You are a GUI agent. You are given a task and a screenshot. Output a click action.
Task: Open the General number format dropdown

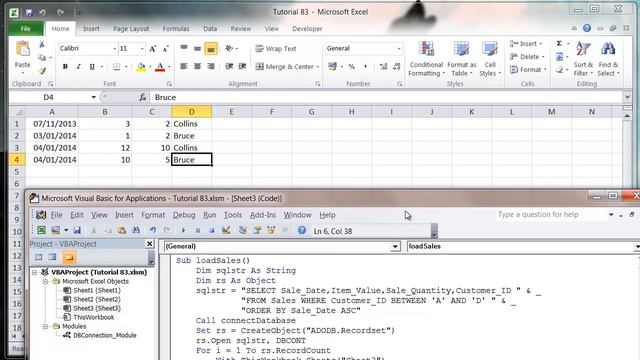399,49
